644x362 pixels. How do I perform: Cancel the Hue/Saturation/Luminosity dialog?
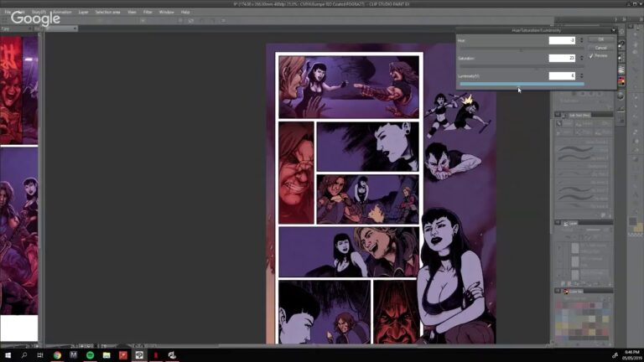[601, 48]
